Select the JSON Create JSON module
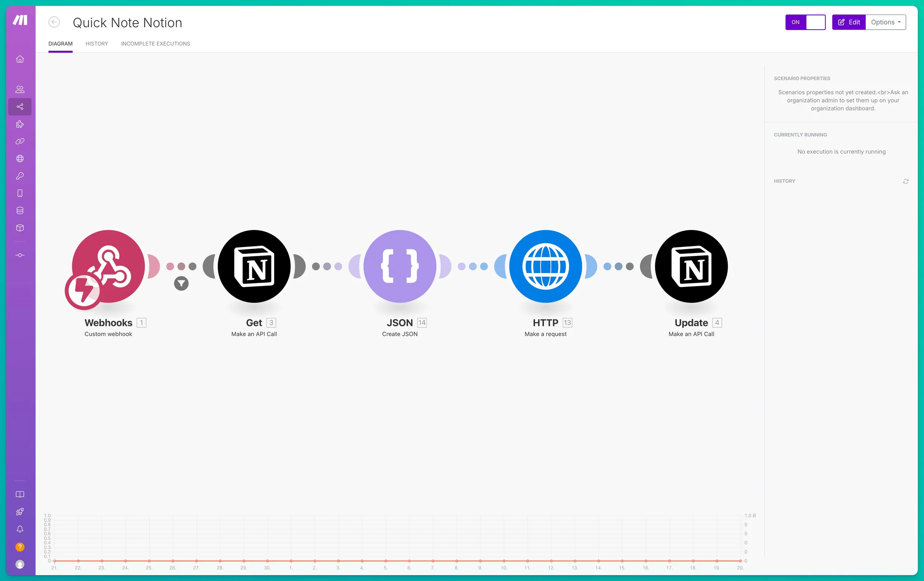Viewport: 924px width, 581px height. point(400,266)
